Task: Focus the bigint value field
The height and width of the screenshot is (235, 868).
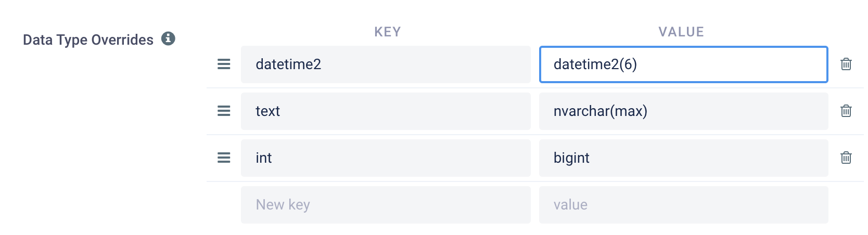Action: 684,158
